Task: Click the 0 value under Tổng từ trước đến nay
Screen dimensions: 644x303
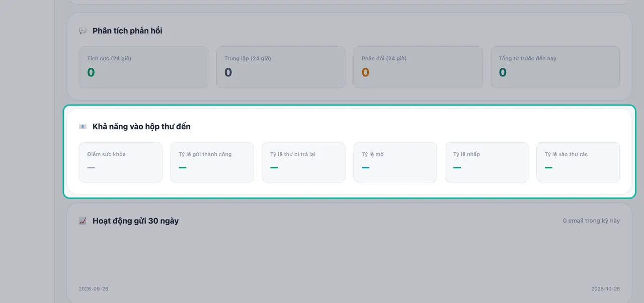Action: 503,72
